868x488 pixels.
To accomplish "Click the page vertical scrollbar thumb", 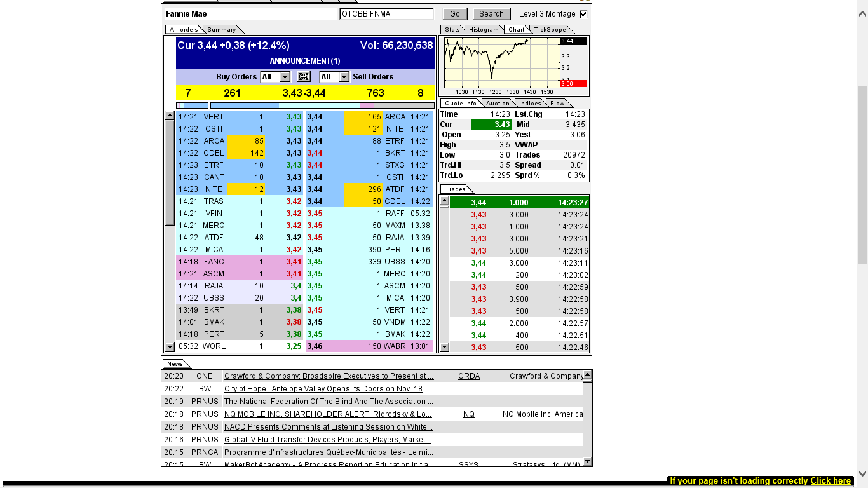I will [862, 174].
